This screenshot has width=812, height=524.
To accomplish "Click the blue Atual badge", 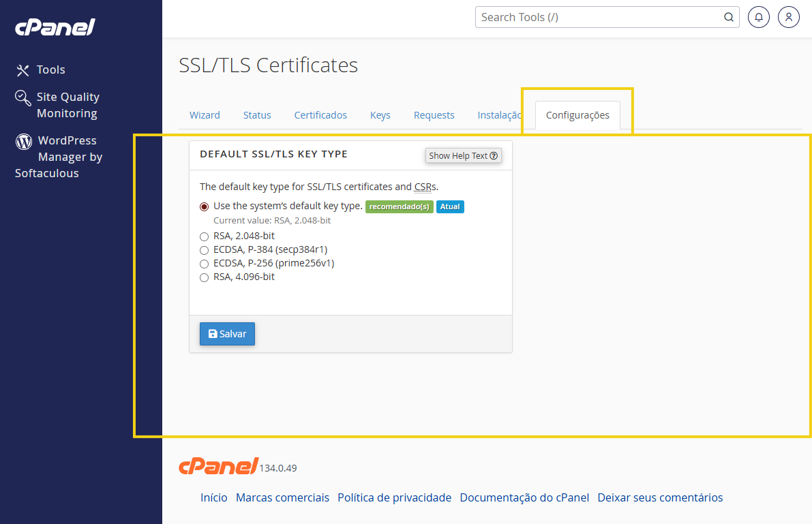I will click(x=450, y=206).
